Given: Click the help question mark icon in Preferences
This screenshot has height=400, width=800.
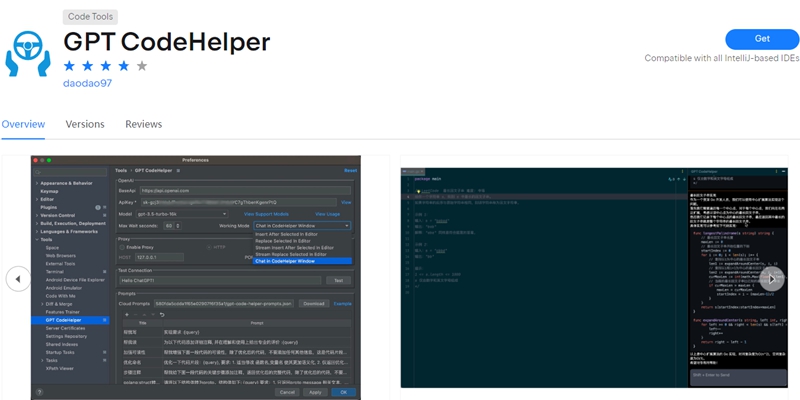Looking at the screenshot, I should [39, 392].
